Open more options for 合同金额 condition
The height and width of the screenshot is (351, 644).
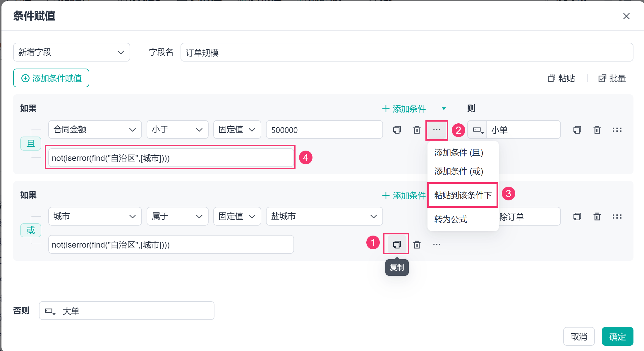[437, 130]
